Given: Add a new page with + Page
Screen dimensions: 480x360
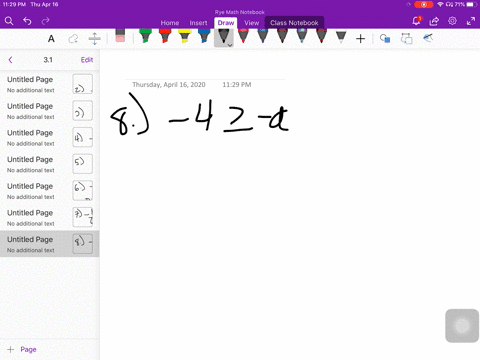Looking at the screenshot, I should point(22,349).
